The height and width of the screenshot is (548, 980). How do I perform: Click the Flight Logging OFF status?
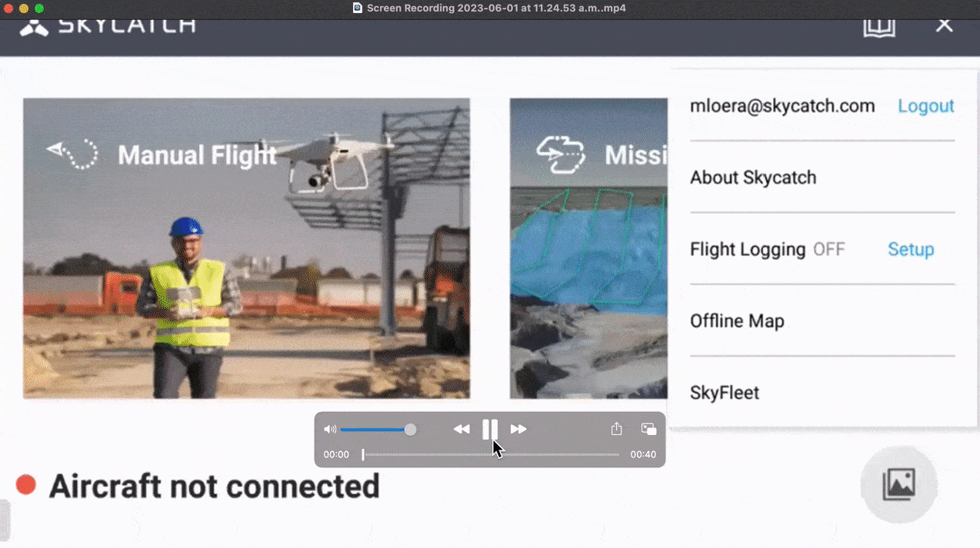point(829,249)
